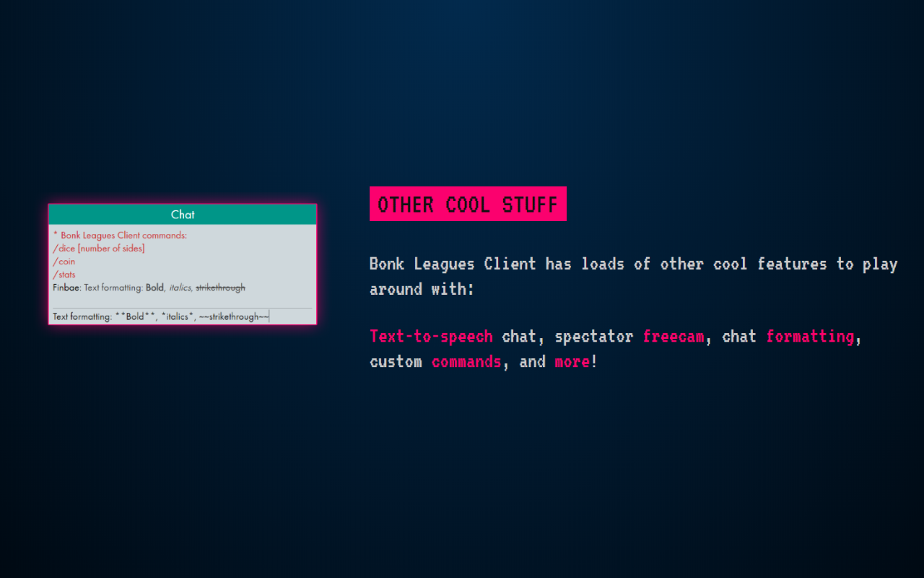
Task: Click the "/stats" command in chat
Action: click(64, 275)
